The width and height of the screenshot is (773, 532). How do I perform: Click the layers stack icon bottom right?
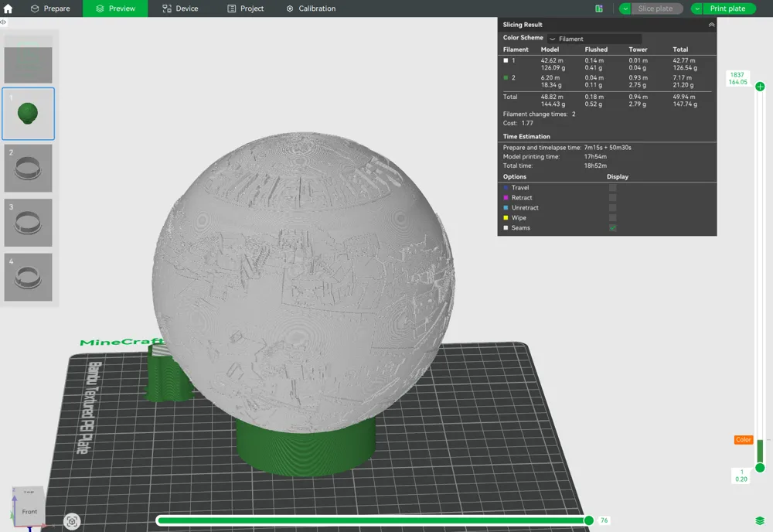click(760, 520)
